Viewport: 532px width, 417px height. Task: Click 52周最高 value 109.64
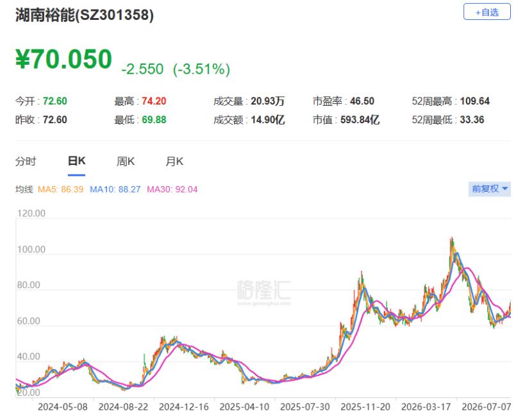[475, 101]
